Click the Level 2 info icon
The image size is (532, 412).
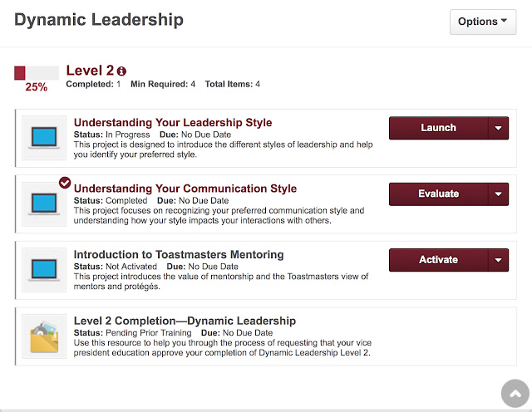[x=121, y=71]
